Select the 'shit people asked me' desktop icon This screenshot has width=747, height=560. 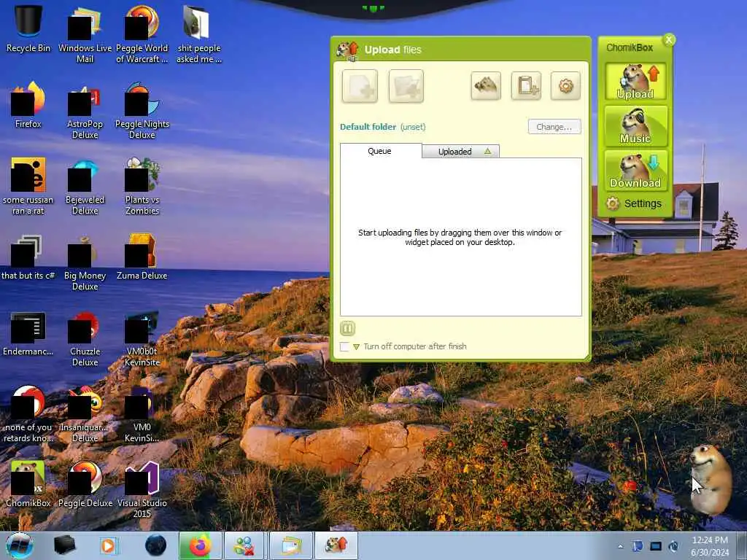[198, 34]
